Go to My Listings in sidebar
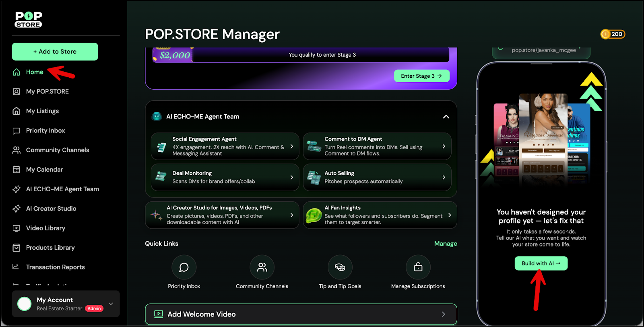644x327 pixels. point(42,111)
